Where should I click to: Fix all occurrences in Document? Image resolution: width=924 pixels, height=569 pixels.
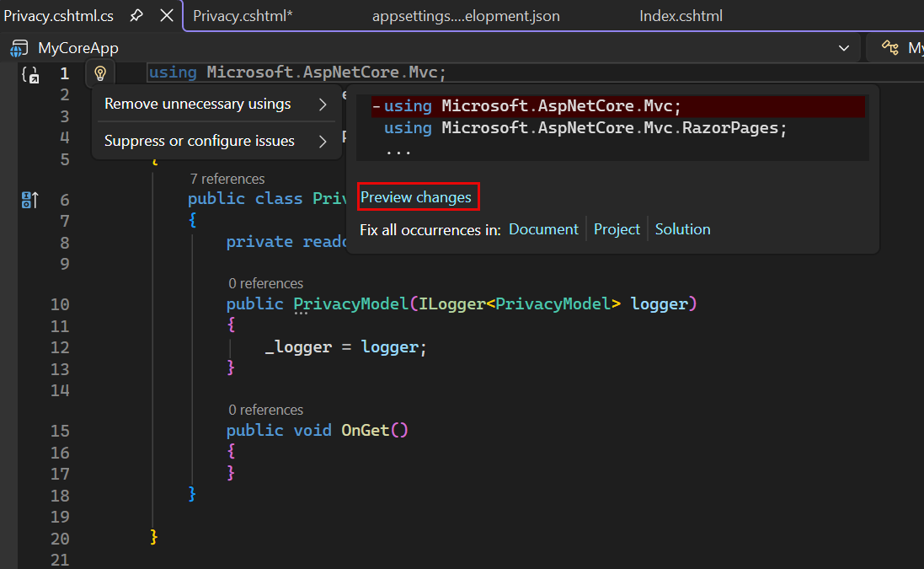(543, 228)
